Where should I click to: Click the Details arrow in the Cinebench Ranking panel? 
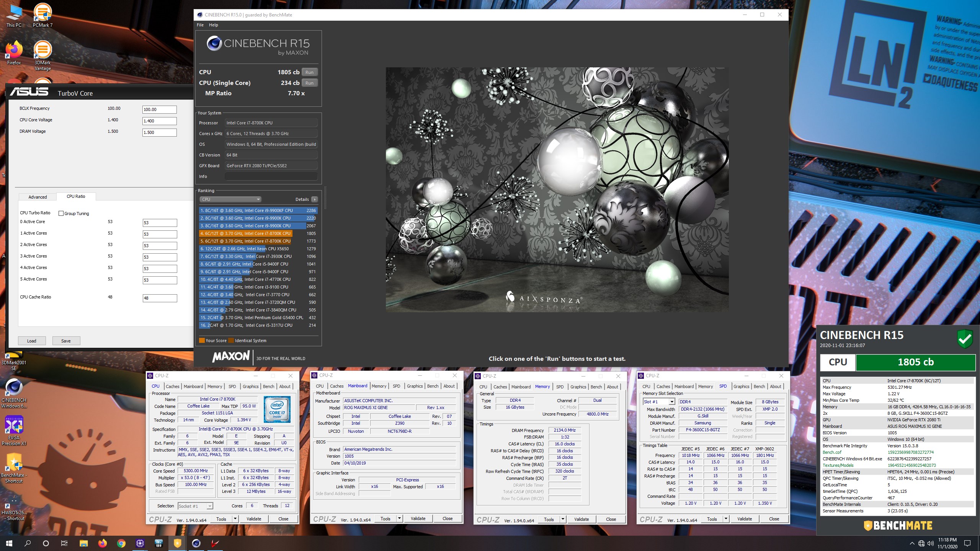[x=315, y=199]
